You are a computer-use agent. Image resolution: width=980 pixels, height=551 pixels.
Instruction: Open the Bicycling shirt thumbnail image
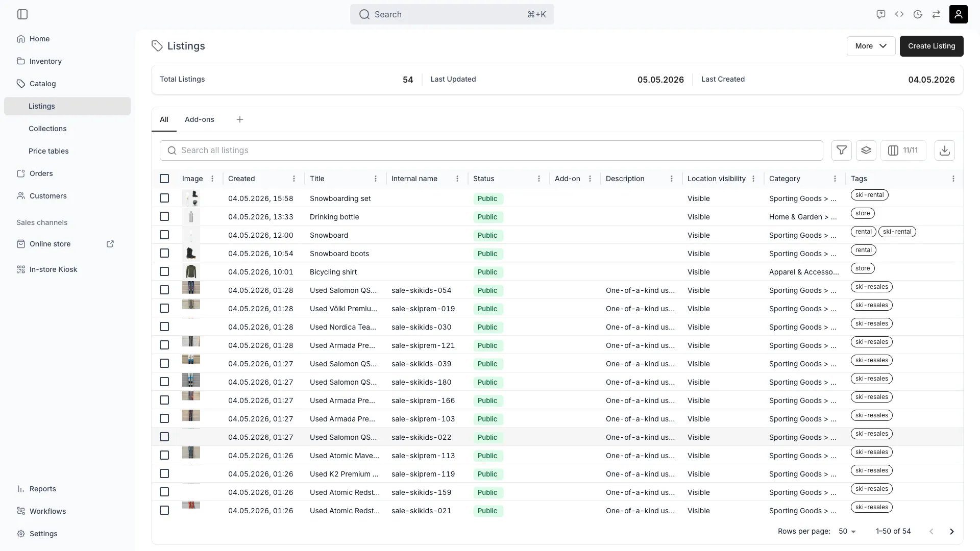tap(191, 271)
